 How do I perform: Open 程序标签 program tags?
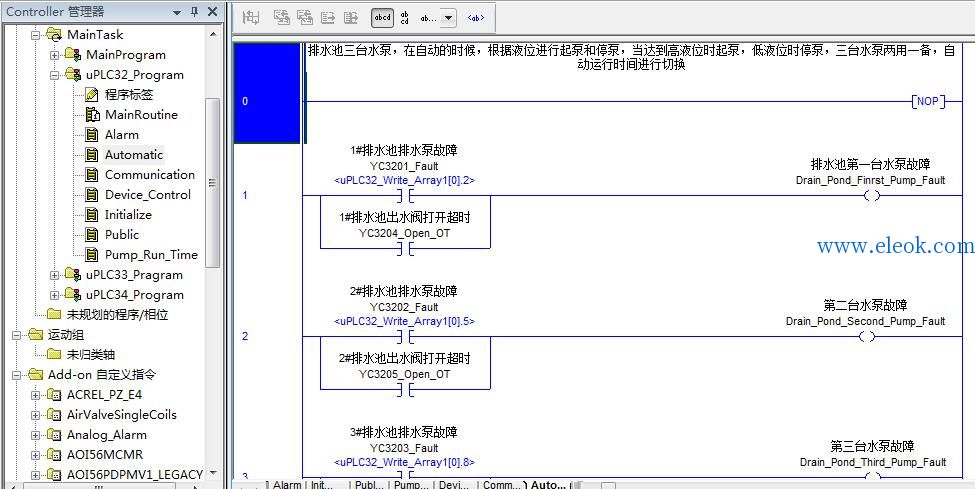click(129, 95)
